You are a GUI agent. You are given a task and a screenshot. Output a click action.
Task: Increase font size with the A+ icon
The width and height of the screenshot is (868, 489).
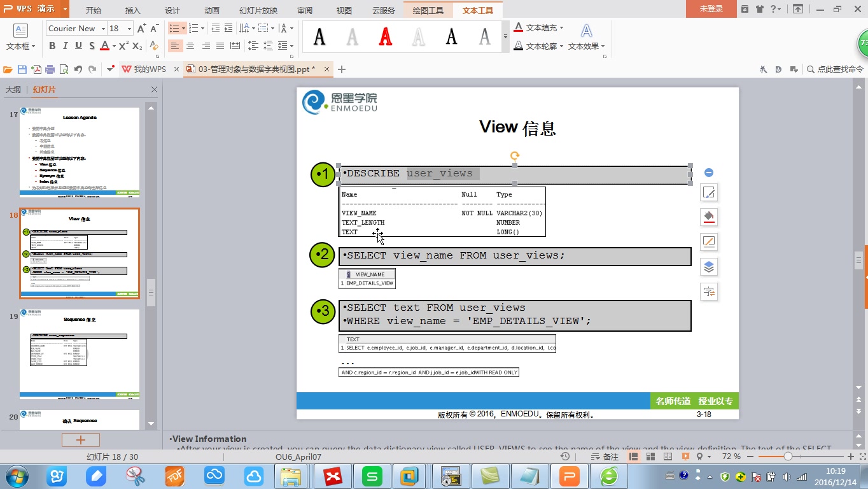click(x=141, y=29)
